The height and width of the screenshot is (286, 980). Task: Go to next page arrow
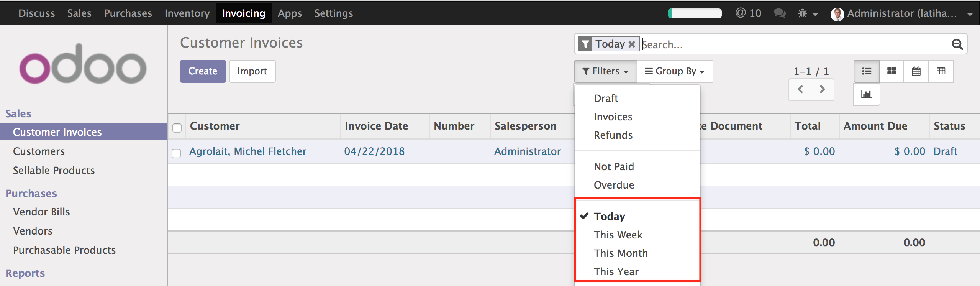click(x=822, y=90)
